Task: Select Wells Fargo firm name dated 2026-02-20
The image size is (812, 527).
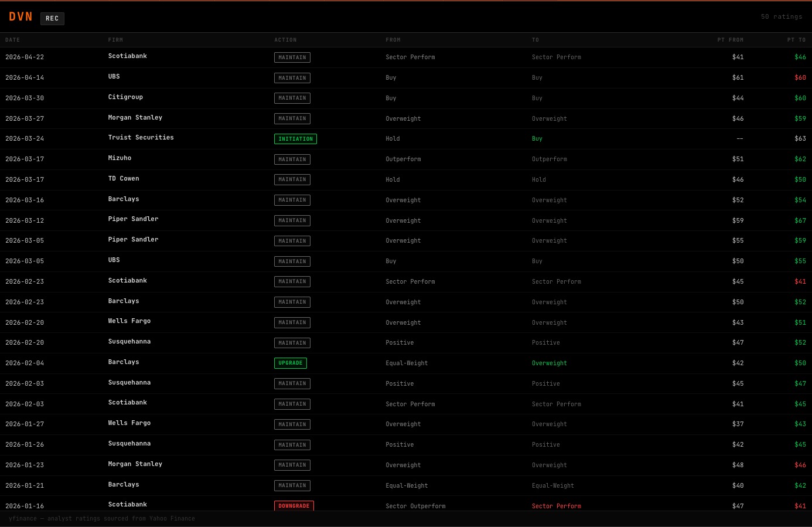Action: pyautogui.click(x=129, y=321)
